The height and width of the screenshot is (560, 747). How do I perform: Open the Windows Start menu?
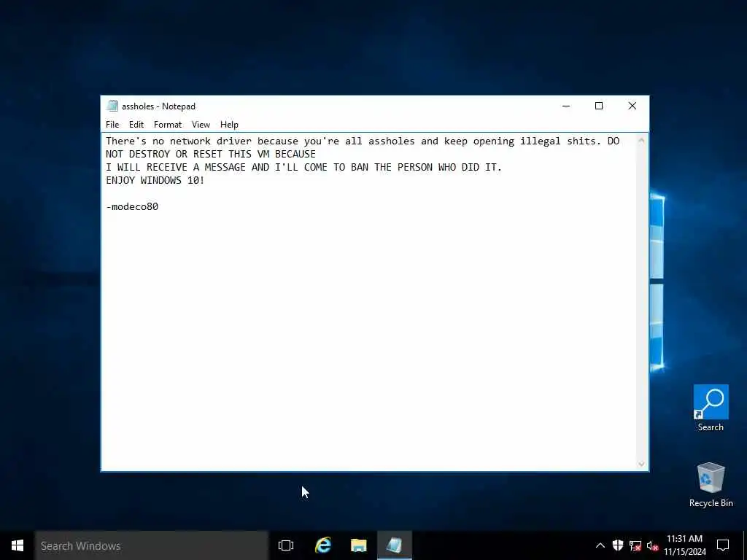tap(18, 545)
